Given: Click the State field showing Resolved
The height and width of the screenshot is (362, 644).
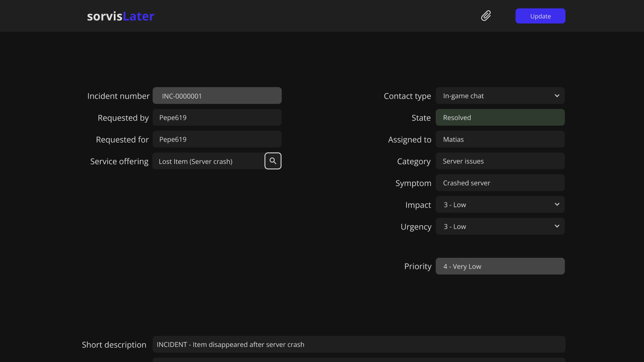Looking at the screenshot, I should 500,118.
